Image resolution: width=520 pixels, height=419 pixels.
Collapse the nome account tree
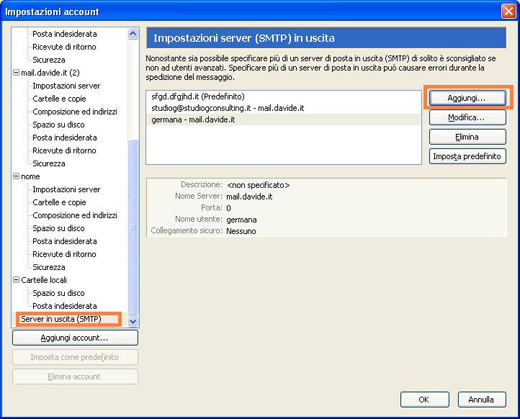click(16, 176)
